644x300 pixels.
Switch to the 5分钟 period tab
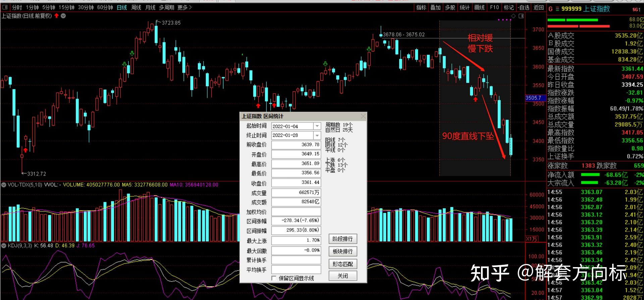pyautogui.click(x=49, y=7)
